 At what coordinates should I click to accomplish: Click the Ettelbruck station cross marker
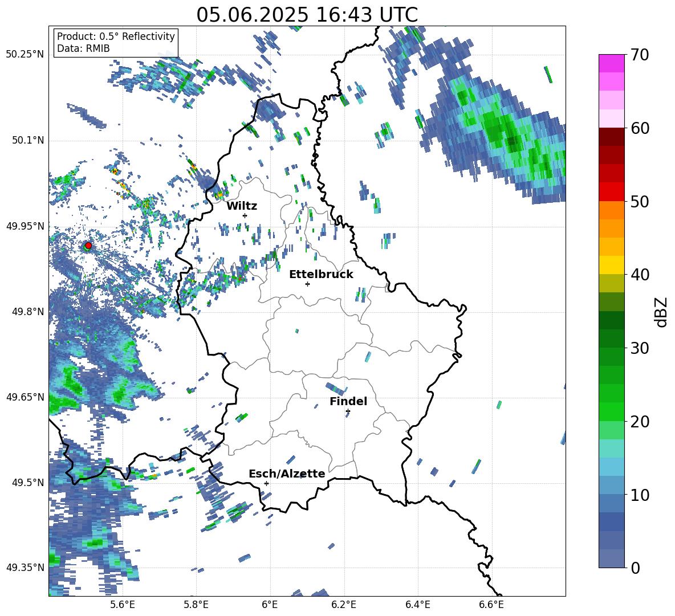point(307,284)
